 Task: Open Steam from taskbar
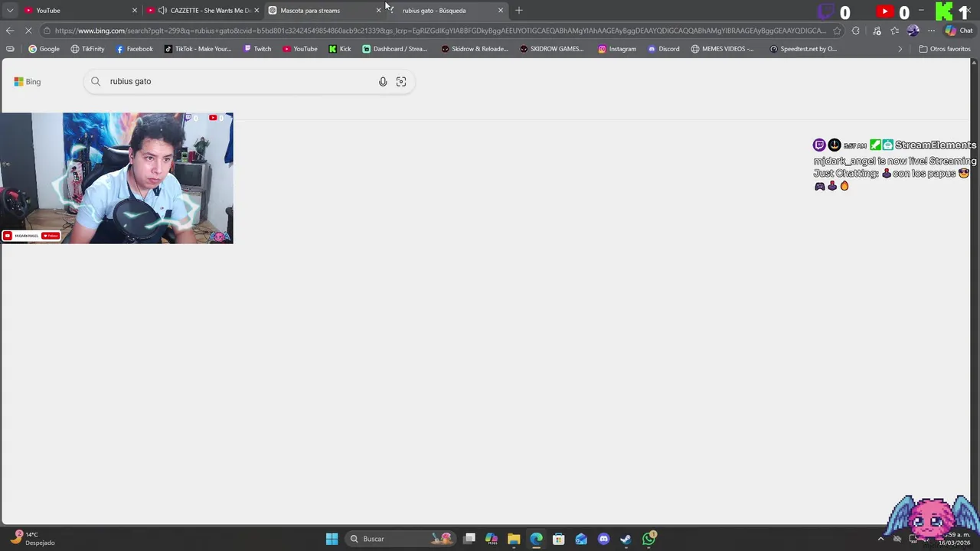coord(626,539)
